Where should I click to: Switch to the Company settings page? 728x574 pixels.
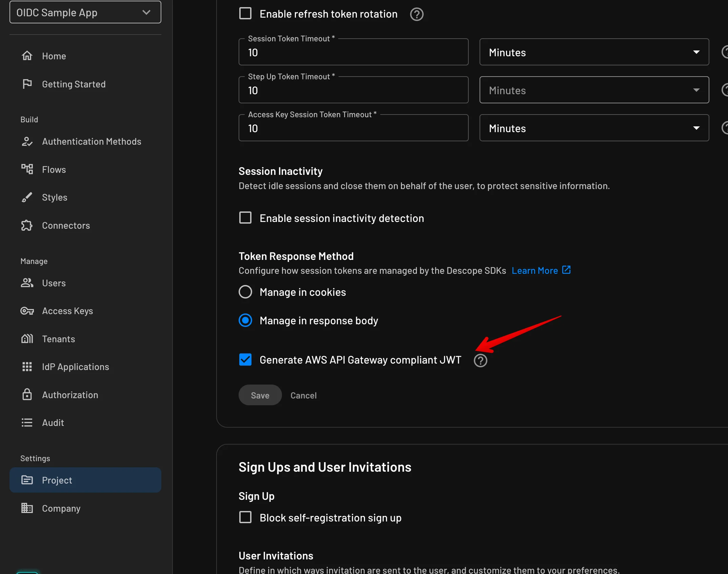tap(61, 508)
